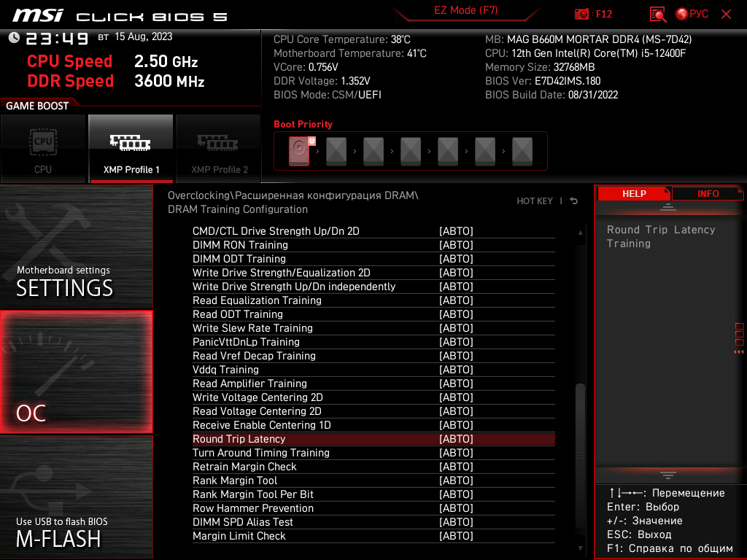Enable XMP Profile 1
Viewport: 747px width, 560px height.
pyautogui.click(x=131, y=149)
